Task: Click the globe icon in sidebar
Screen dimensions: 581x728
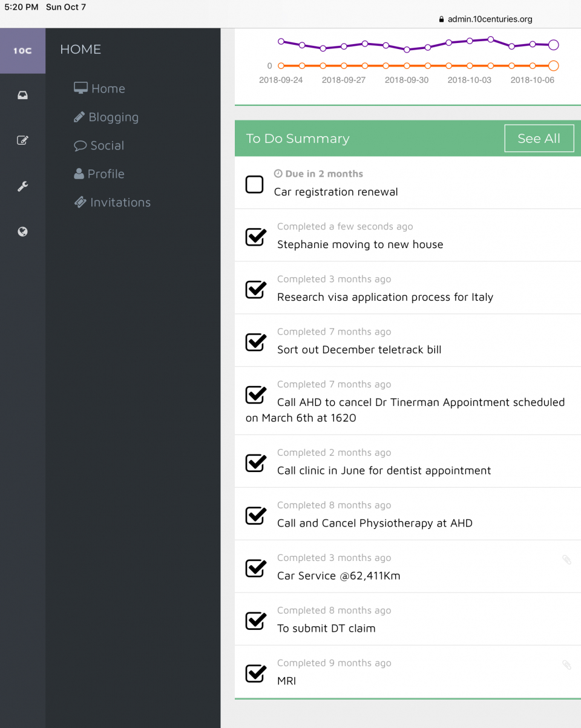Action: (x=22, y=232)
